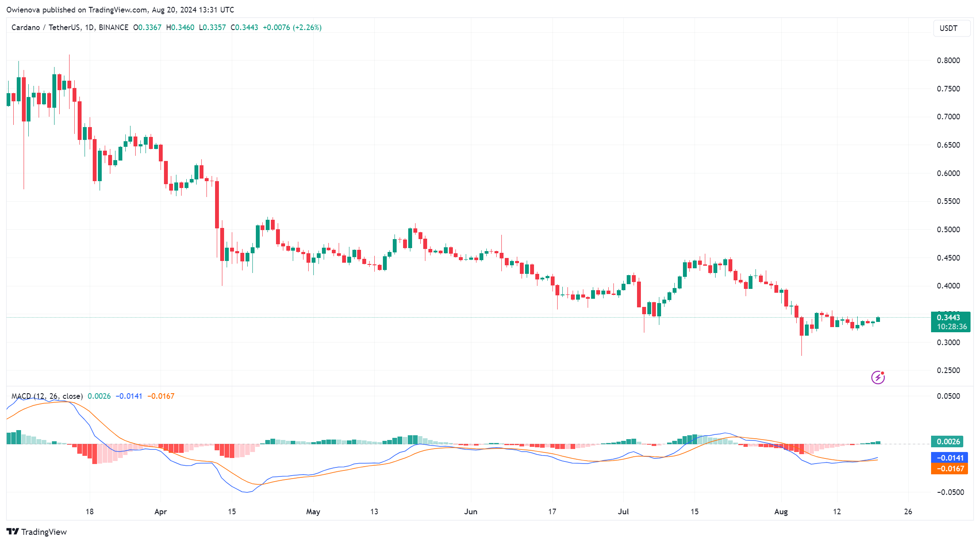Screen dimensions: 980x543
Task: Click the 0.5000 price axis tick
Action: 948,230
